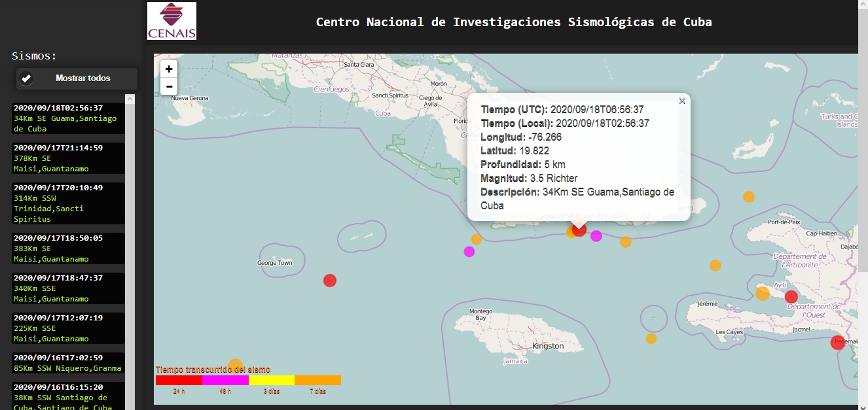This screenshot has width=868, height=410.
Task: Select the red marker near Département de l'Ouest
Action: coord(791,296)
